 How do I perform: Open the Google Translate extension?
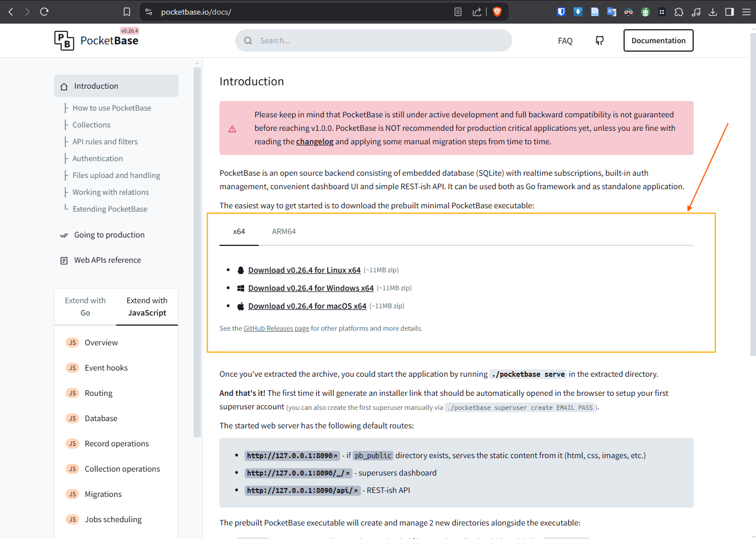pyautogui.click(x=612, y=12)
